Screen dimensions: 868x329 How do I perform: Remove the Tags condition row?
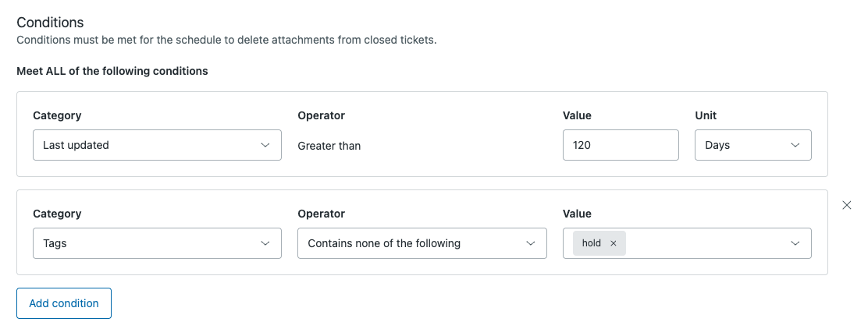pyautogui.click(x=847, y=205)
